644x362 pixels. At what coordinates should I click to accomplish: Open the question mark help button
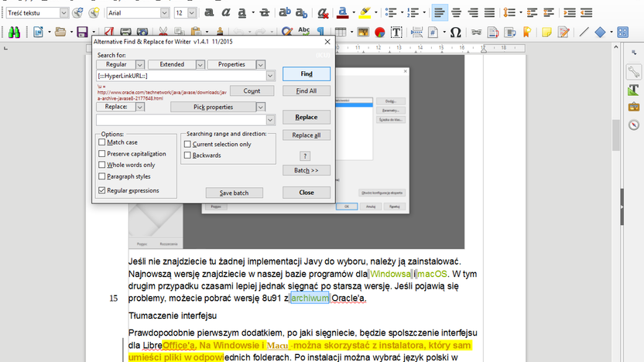pyautogui.click(x=305, y=156)
